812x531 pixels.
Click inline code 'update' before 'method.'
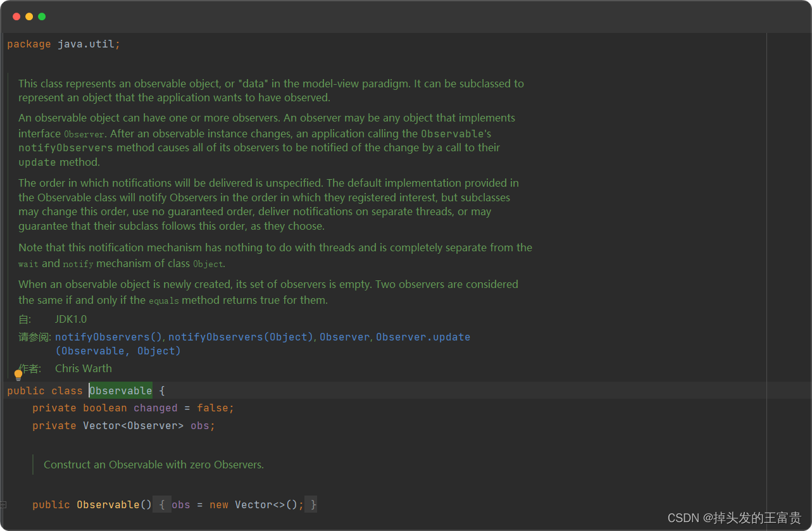37,162
